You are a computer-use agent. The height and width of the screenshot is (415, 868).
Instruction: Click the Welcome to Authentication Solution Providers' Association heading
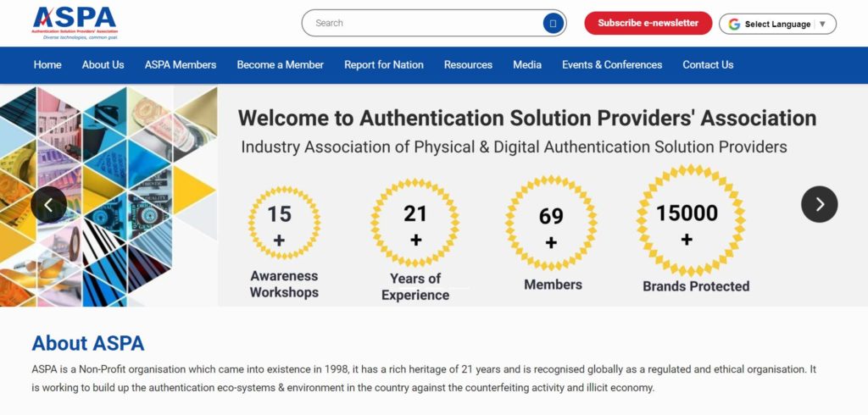click(527, 118)
